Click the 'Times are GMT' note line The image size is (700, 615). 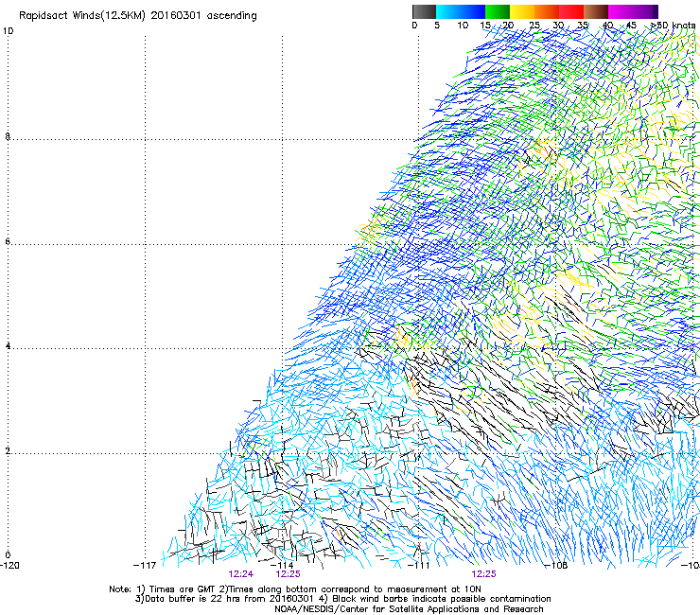(x=295, y=589)
